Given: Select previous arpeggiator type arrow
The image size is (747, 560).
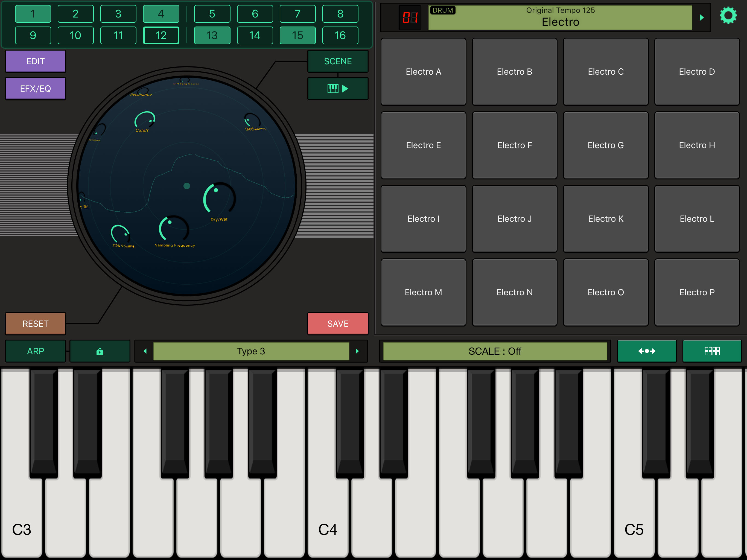Looking at the screenshot, I should pyautogui.click(x=145, y=351).
